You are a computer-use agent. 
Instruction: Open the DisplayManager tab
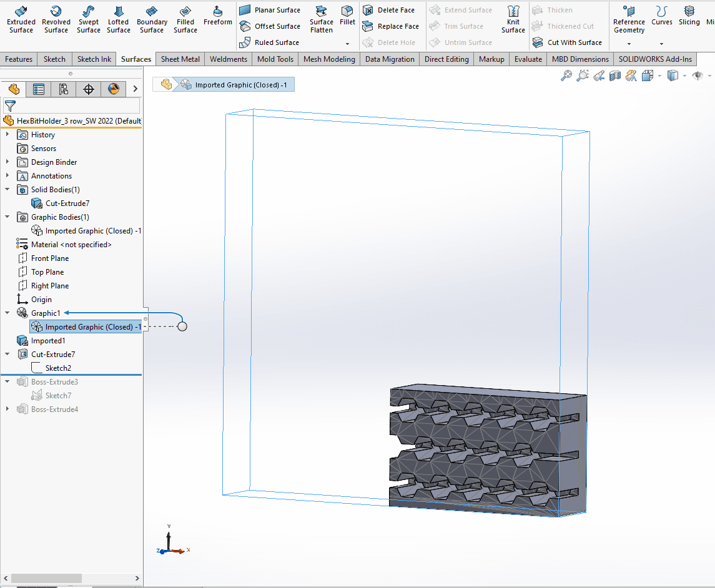pyautogui.click(x=114, y=89)
